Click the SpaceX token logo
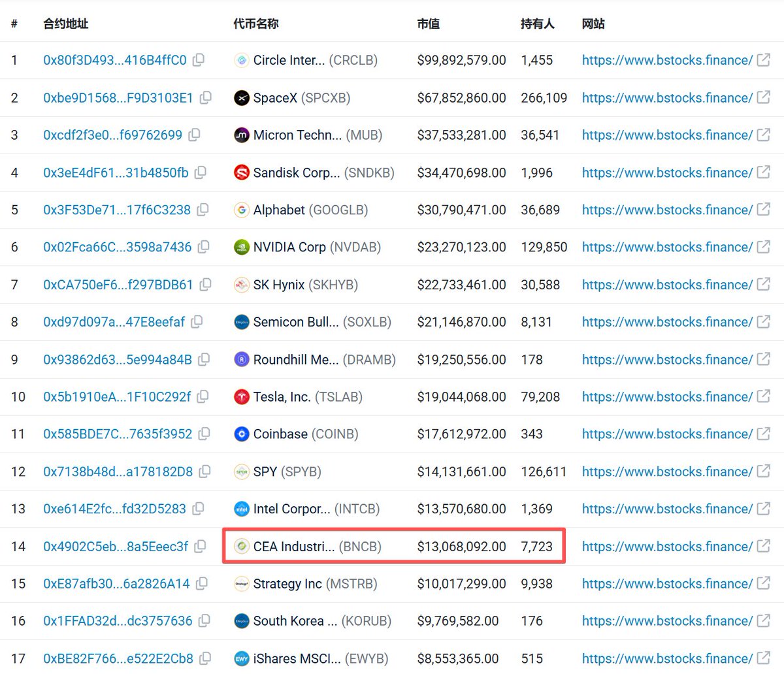Image resolution: width=784 pixels, height=674 pixels. tap(242, 98)
